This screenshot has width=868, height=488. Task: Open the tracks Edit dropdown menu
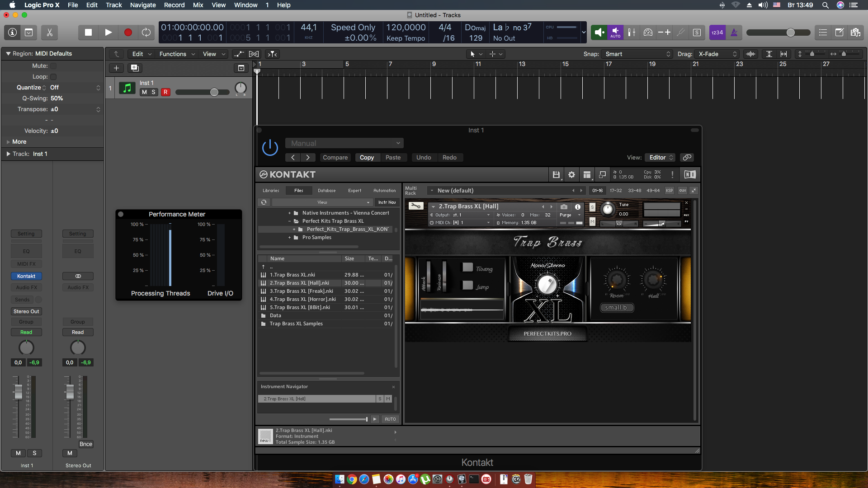click(142, 54)
